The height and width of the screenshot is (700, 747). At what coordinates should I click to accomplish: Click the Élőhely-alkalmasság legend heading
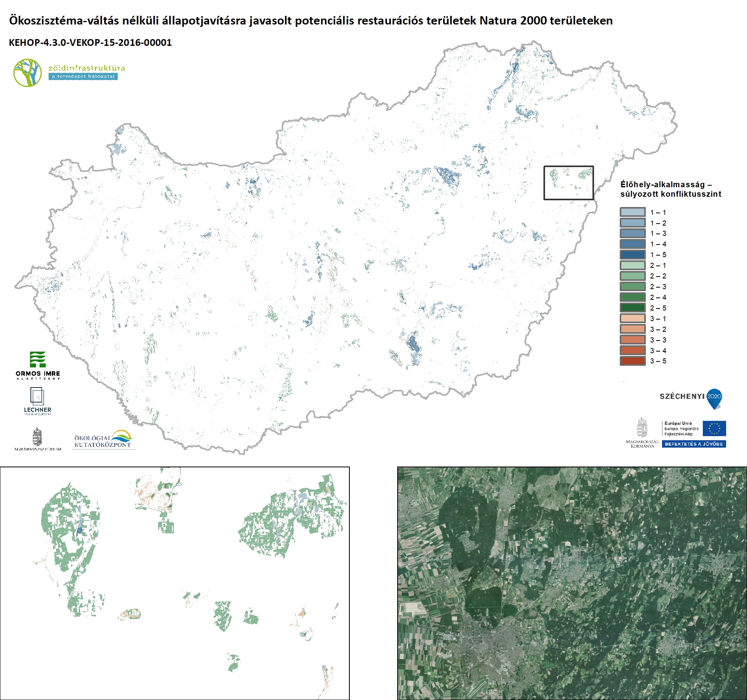[670, 189]
